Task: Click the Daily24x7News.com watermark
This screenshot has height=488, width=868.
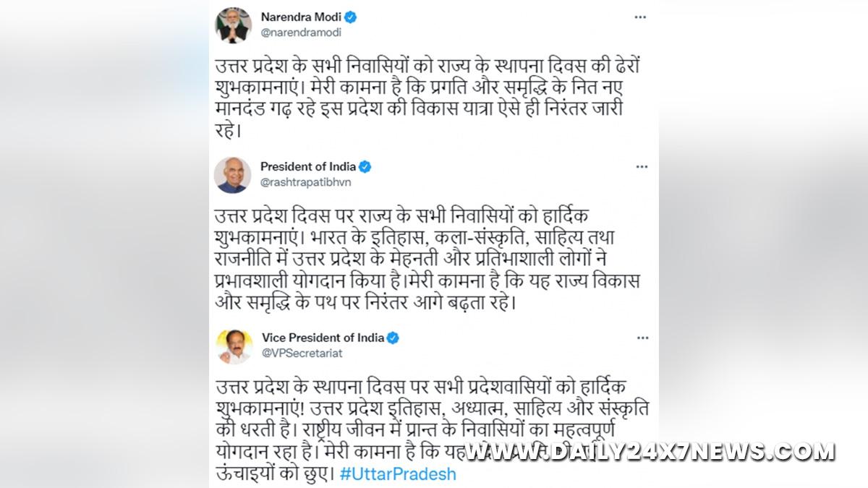Action: 650,453
